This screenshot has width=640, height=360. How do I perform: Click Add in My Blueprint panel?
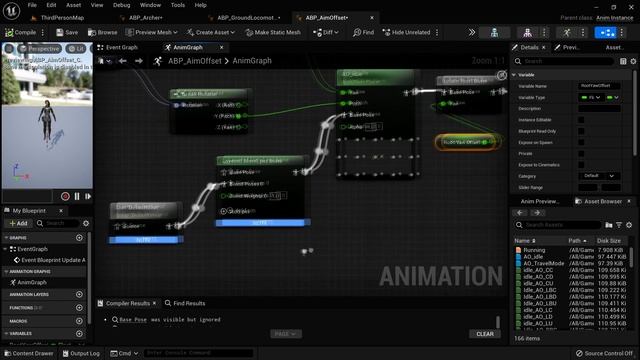(18, 223)
